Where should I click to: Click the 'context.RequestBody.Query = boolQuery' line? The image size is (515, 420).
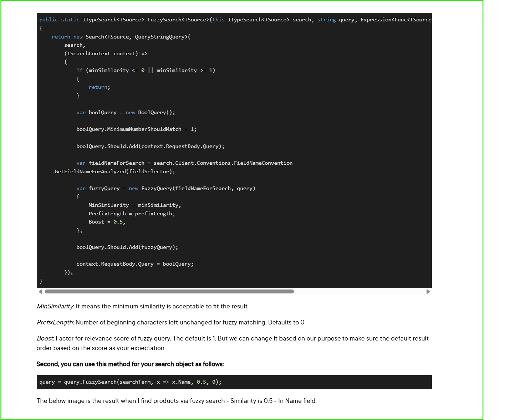tap(135, 264)
